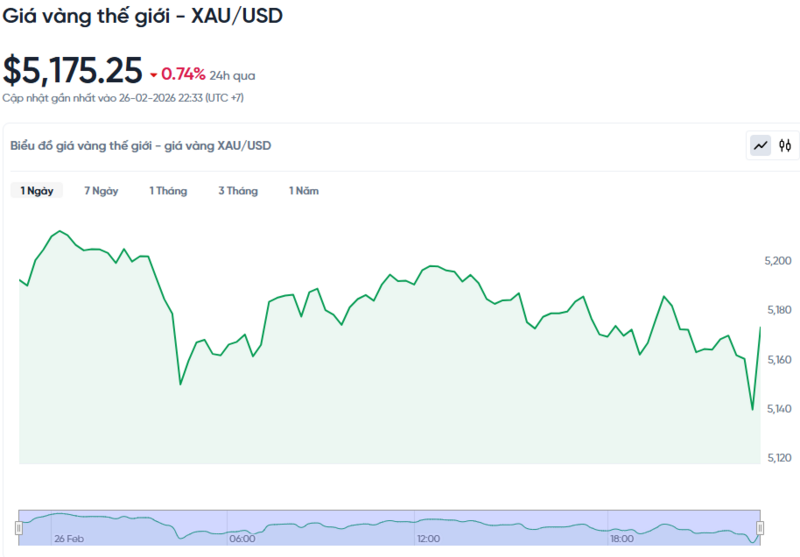This screenshot has height=557, width=800.
Task: Click the 26 Feb navigator label
Action: click(68, 538)
